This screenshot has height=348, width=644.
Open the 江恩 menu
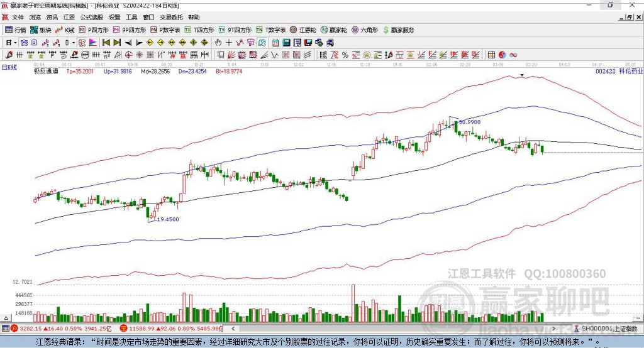point(69,17)
